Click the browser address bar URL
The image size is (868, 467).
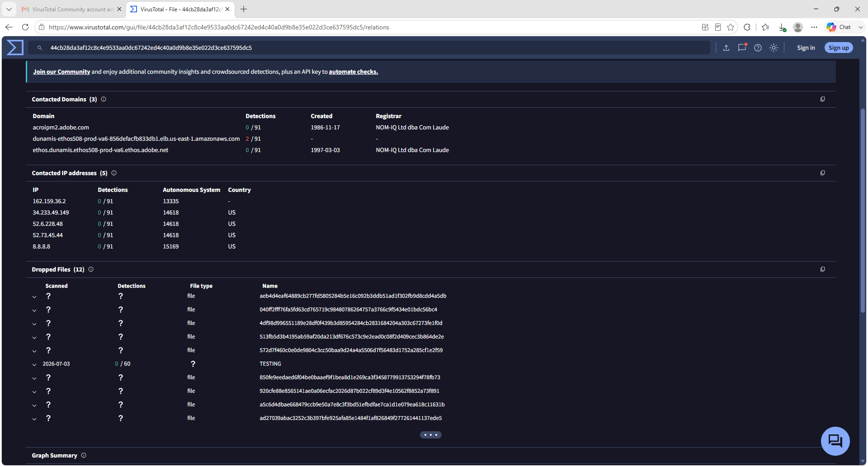tap(219, 27)
